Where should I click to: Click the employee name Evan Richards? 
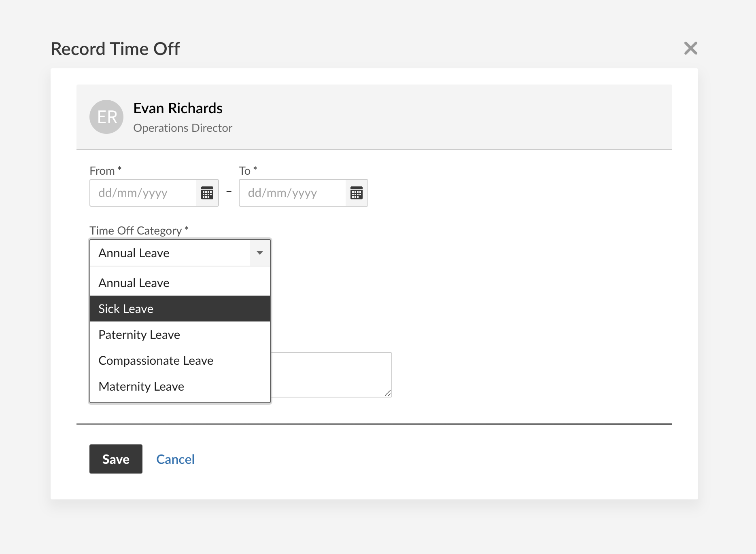pyautogui.click(x=178, y=108)
